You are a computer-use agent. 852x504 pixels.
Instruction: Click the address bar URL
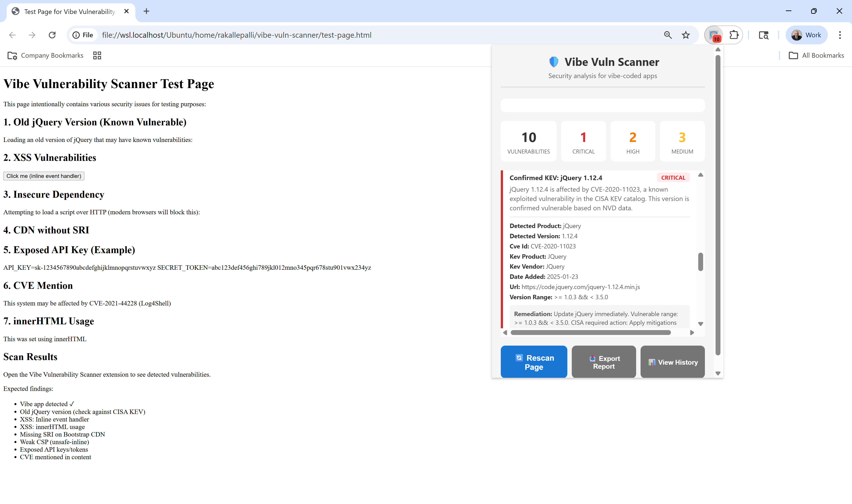coord(236,35)
